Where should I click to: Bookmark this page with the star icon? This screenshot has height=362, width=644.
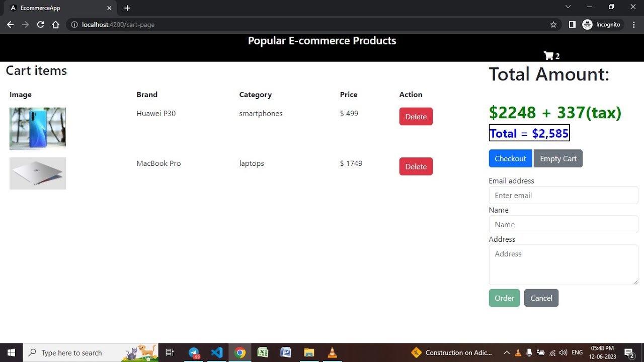point(553,25)
